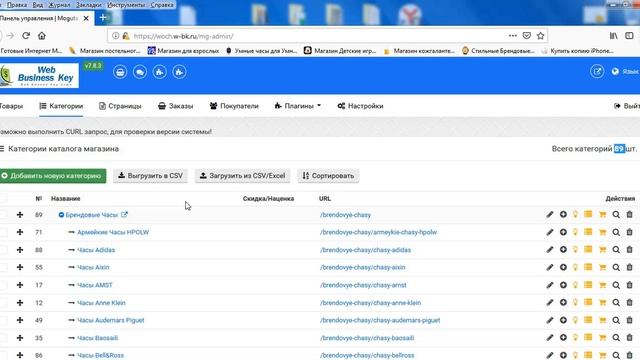Screen dimensions: 640x360
Task: Close the Панель управления browser tab
Action: click(86, 18)
